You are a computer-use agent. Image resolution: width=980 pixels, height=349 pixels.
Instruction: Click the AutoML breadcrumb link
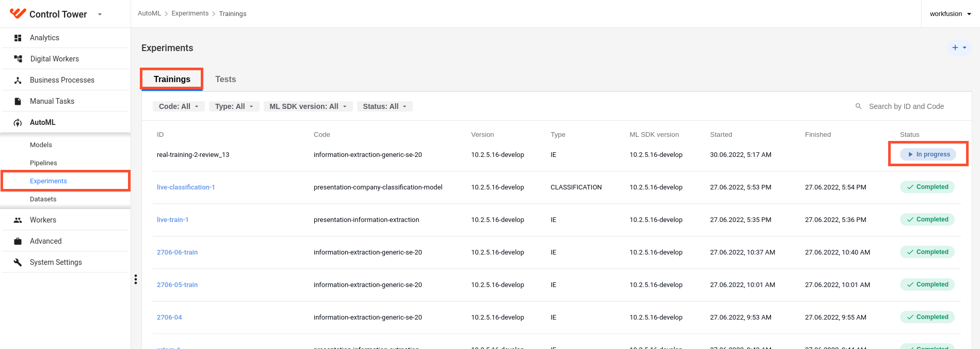150,13
